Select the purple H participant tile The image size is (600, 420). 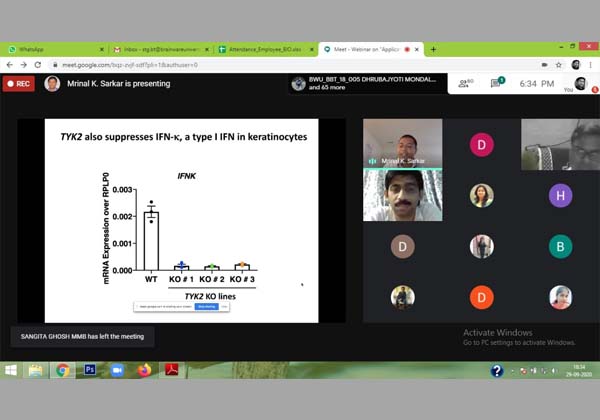click(x=560, y=196)
